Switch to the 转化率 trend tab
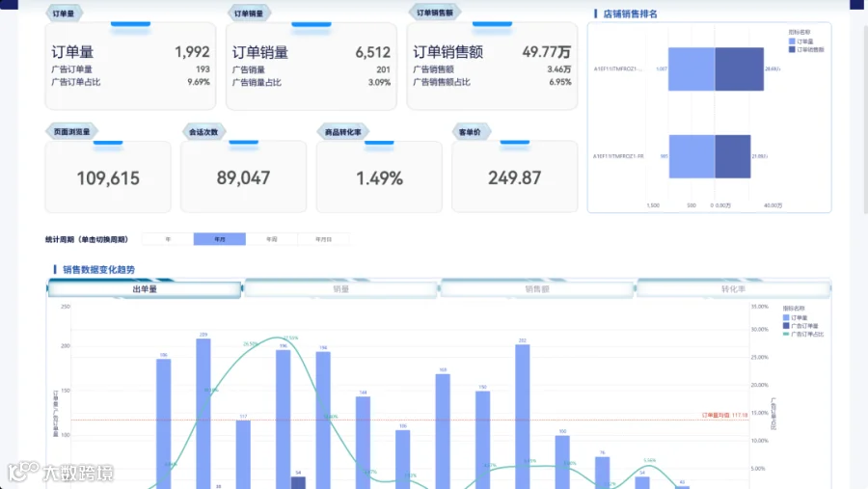This screenshot has height=489, width=868. (x=733, y=289)
